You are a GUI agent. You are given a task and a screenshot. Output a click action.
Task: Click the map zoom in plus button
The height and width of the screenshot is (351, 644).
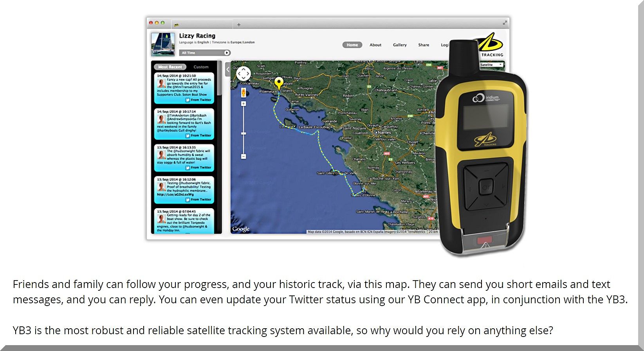pyautogui.click(x=243, y=104)
